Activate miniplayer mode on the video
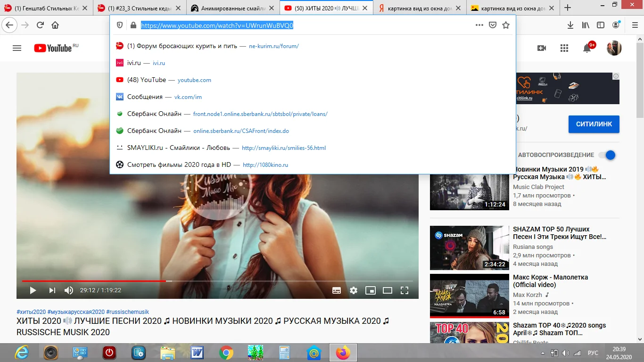 tap(370, 290)
